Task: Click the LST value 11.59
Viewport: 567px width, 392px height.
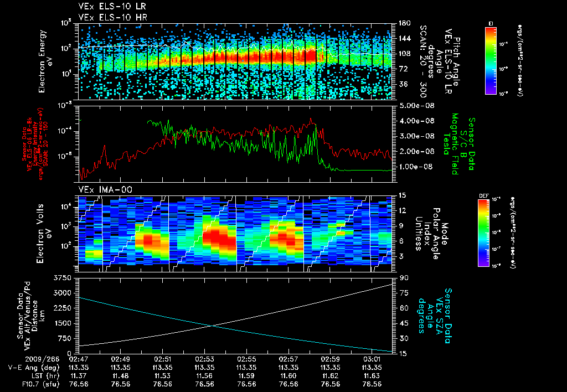Action: pyautogui.click(x=246, y=376)
